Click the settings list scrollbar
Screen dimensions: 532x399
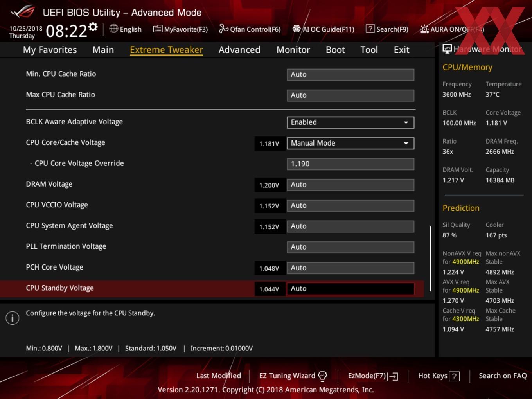(x=430, y=259)
